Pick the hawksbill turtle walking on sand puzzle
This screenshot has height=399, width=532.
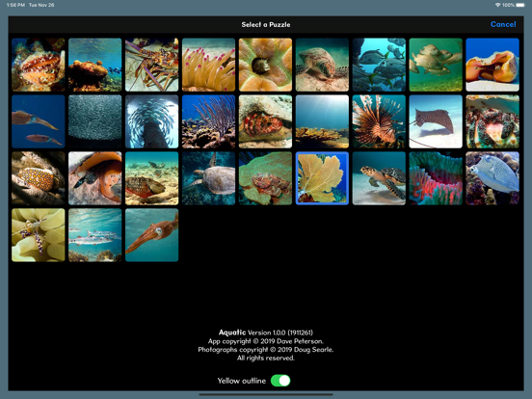[x=379, y=178]
